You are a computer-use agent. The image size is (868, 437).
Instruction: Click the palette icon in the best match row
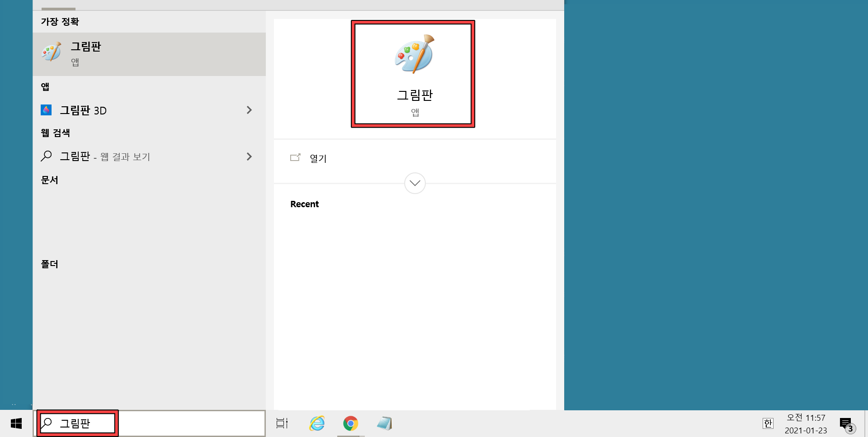pos(51,52)
